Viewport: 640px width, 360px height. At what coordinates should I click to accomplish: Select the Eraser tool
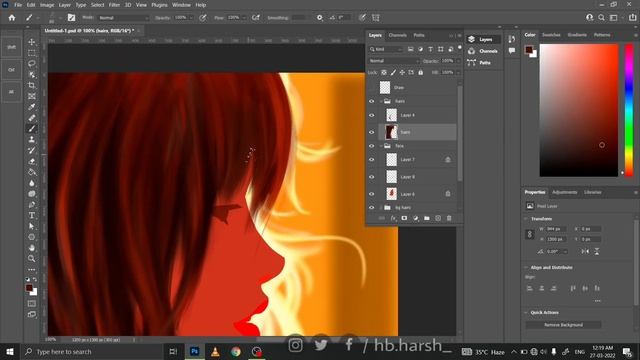(31, 161)
